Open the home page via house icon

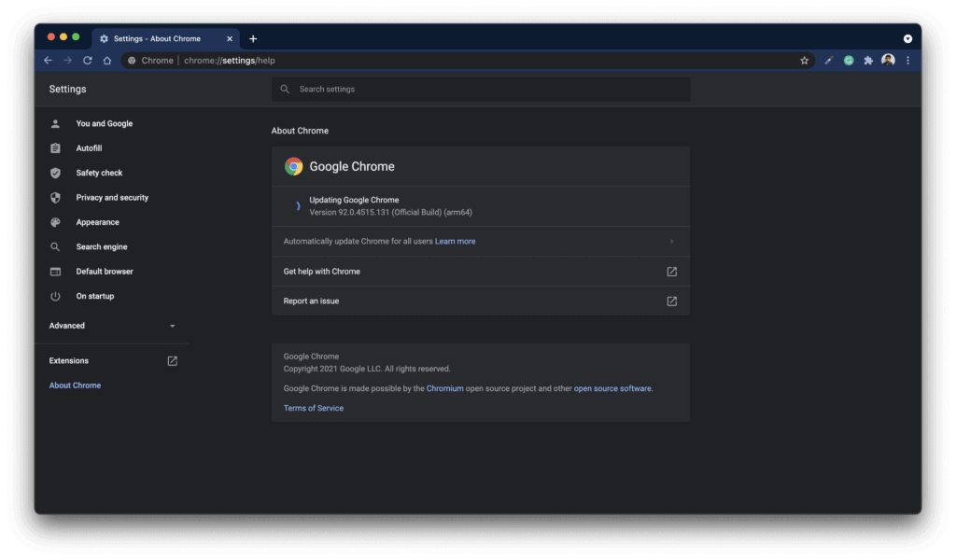tap(106, 61)
